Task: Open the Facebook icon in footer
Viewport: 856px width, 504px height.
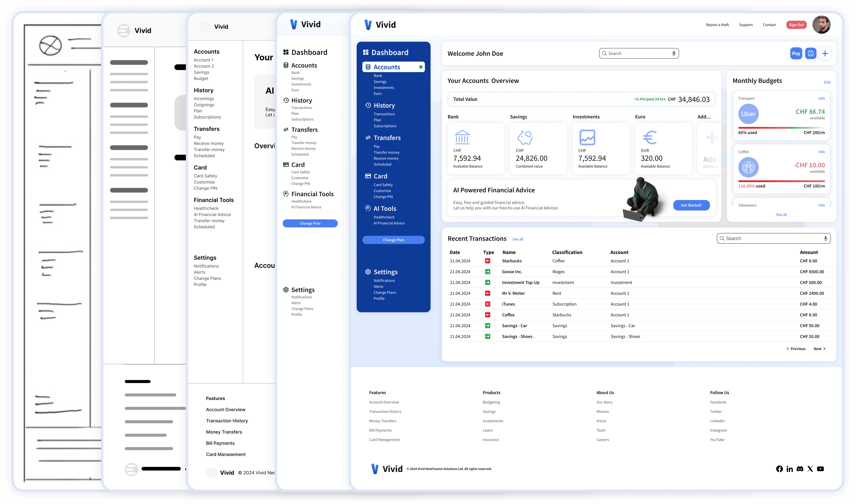Action: [779, 469]
